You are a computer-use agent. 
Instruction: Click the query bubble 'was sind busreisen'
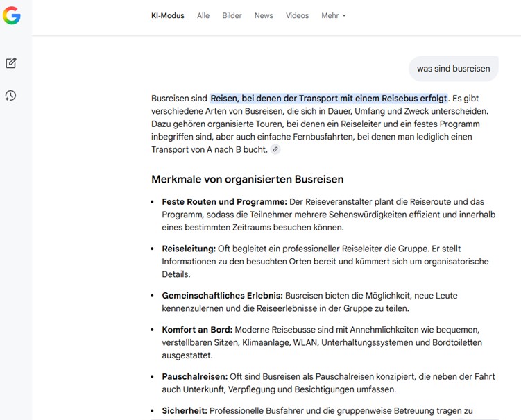pos(453,69)
